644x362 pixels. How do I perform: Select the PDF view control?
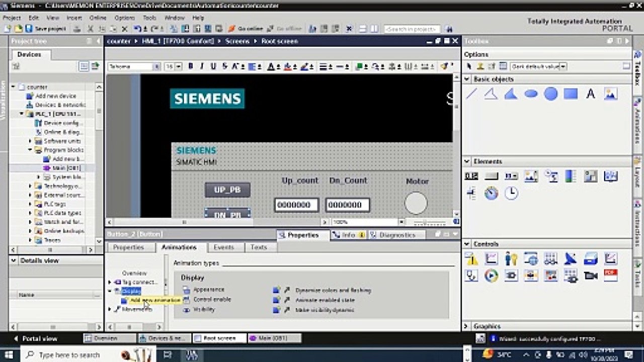[x=610, y=276]
